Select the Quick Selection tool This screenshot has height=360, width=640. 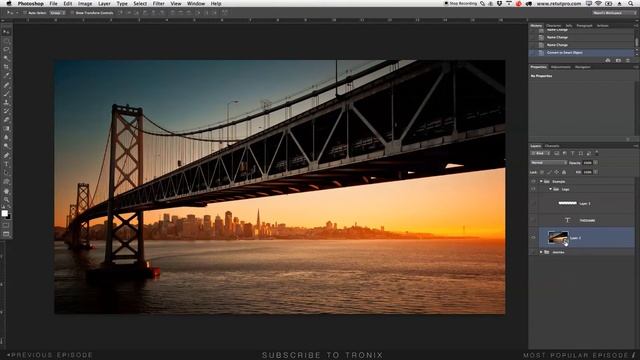[6, 58]
